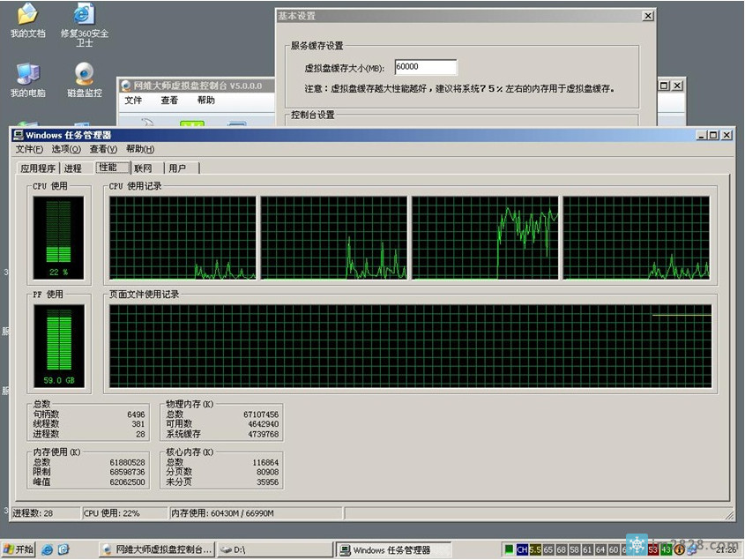Switch to the 用户 tab
Image resolution: width=745 pixels, height=560 pixels.
(x=177, y=168)
